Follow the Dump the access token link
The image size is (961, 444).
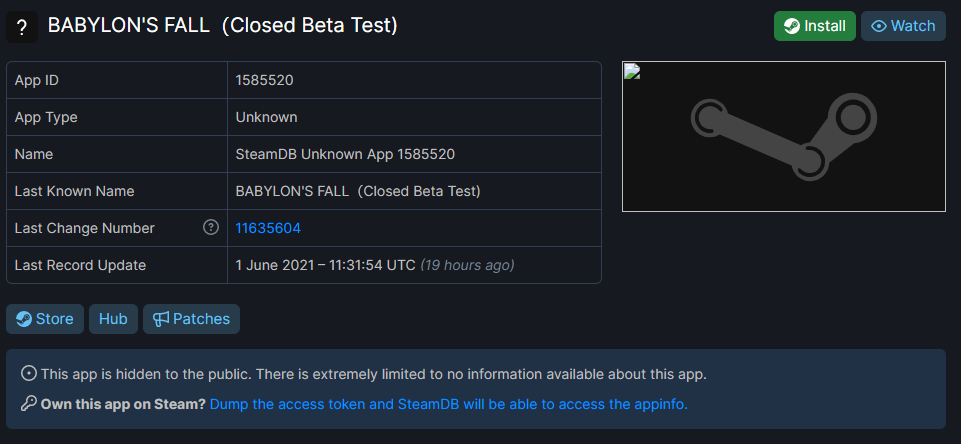pos(449,404)
